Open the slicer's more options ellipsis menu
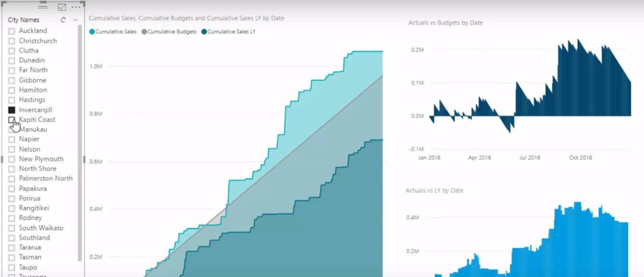This screenshot has height=277, width=644. click(x=76, y=7)
